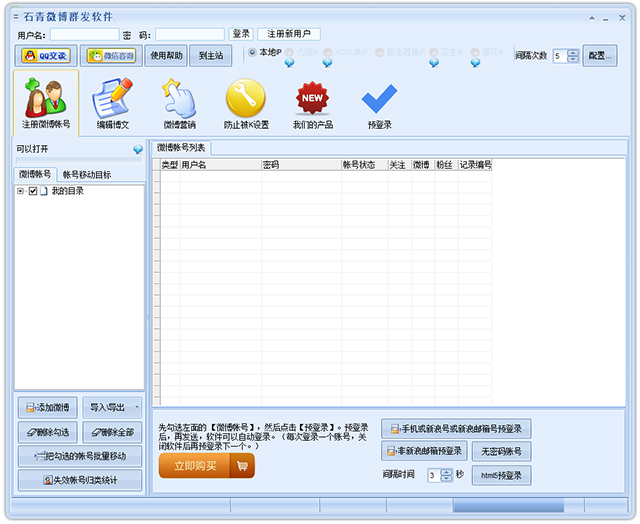Click the 登录 button
This screenshot has width=640, height=524.
click(x=241, y=34)
